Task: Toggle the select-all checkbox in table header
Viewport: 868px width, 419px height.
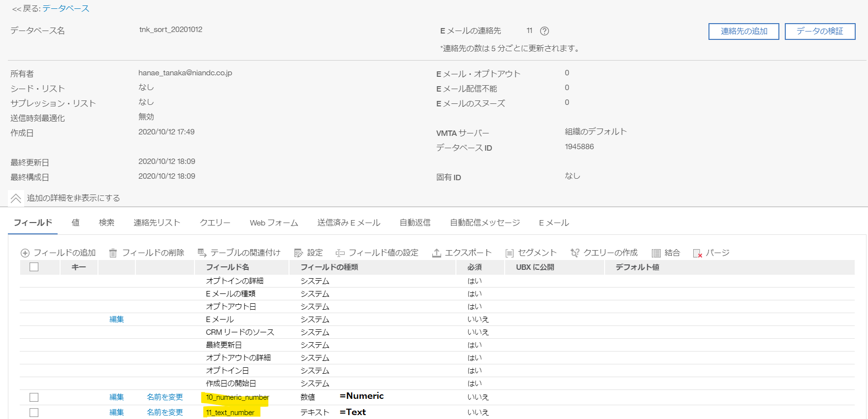Action: pyautogui.click(x=34, y=267)
